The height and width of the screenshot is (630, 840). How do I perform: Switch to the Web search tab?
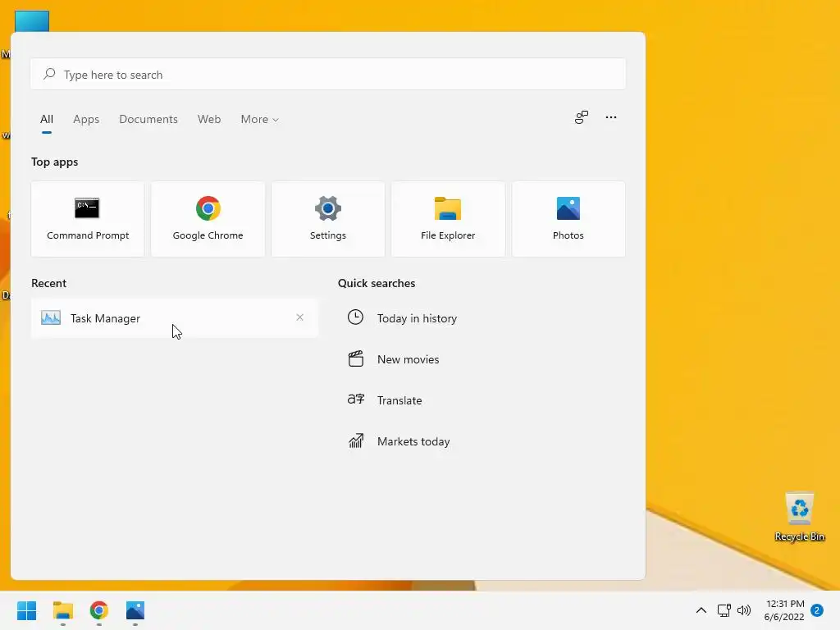(x=209, y=119)
